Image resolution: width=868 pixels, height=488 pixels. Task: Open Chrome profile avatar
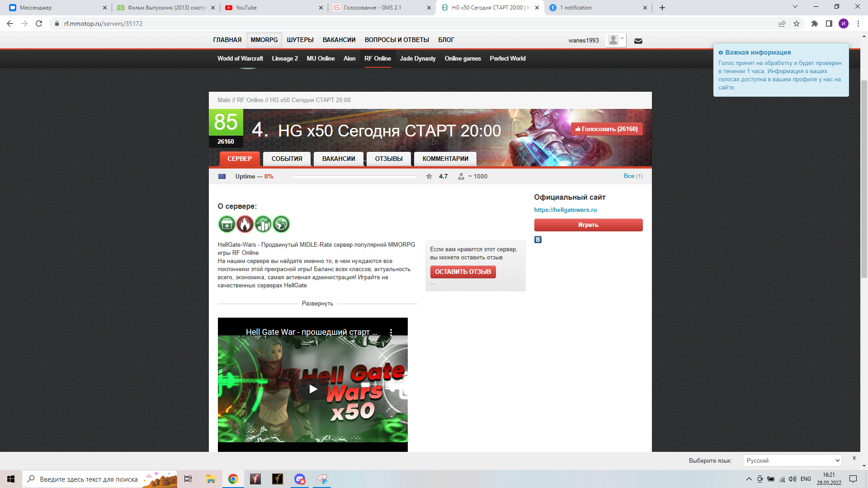pos(844,23)
